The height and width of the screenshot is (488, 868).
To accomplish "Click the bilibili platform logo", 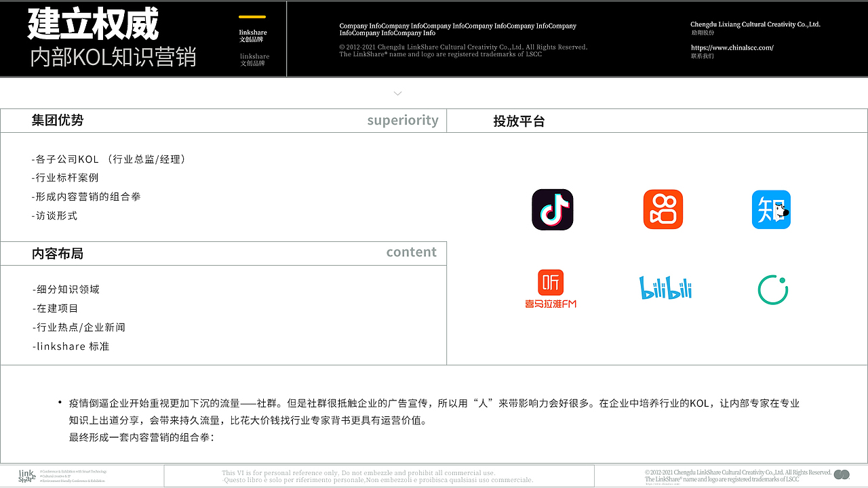I will pyautogui.click(x=665, y=287).
